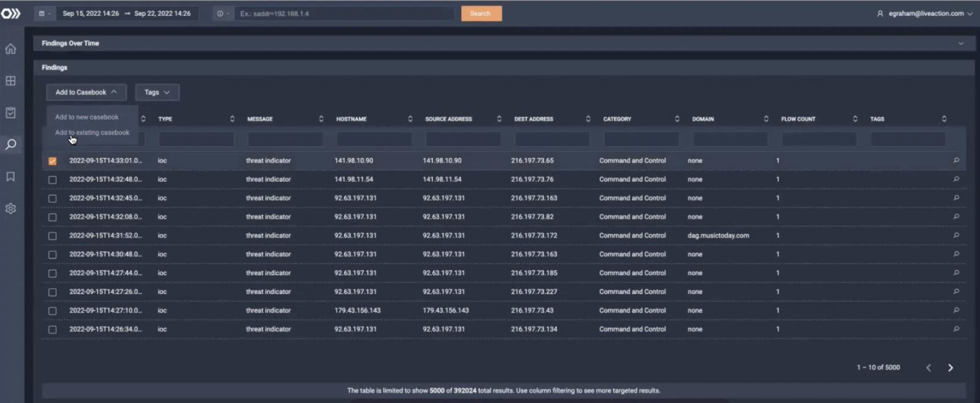The image size is (980, 403).
Task: Inspect the 2022-09-15T14:33:01 row with its magnifier
Action: click(x=956, y=161)
